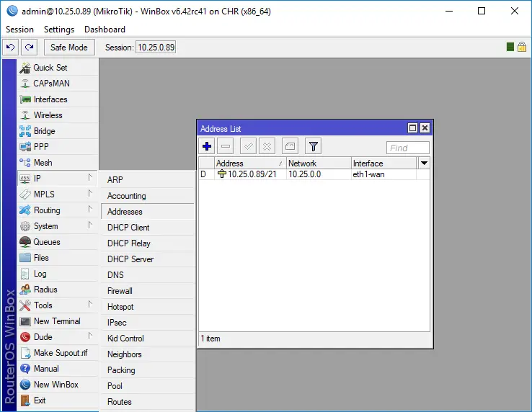Select Neighbors in IP submenu
The width and height of the screenshot is (532, 412).
pyautogui.click(x=148, y=354)
